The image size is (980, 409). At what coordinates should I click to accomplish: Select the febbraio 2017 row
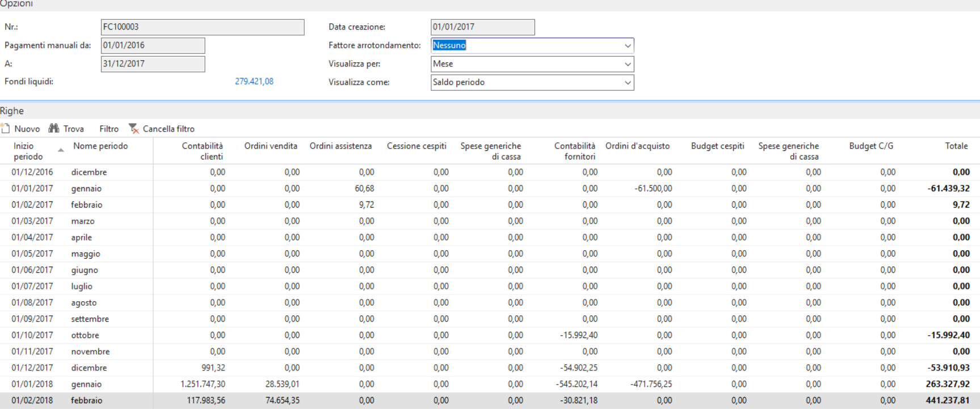coord(490,205)
